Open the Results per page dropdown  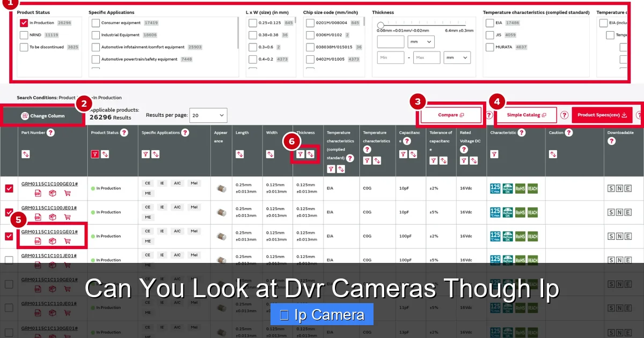coord(208,115)
